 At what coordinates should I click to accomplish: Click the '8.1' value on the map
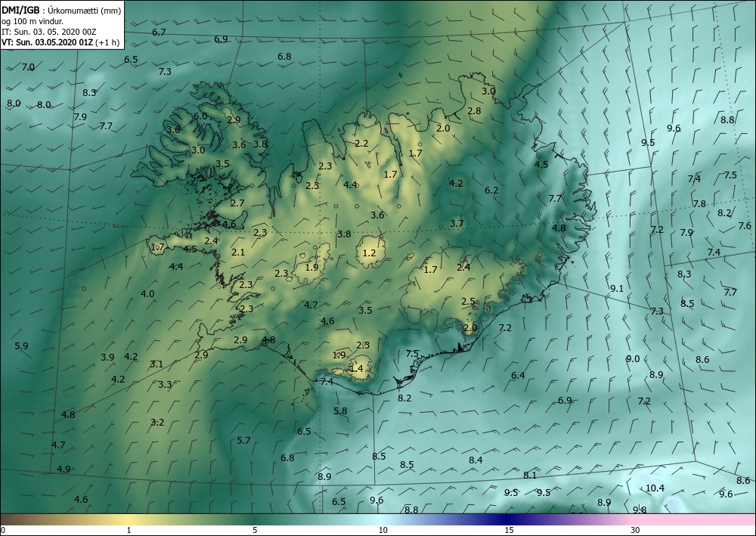point(530,476)
